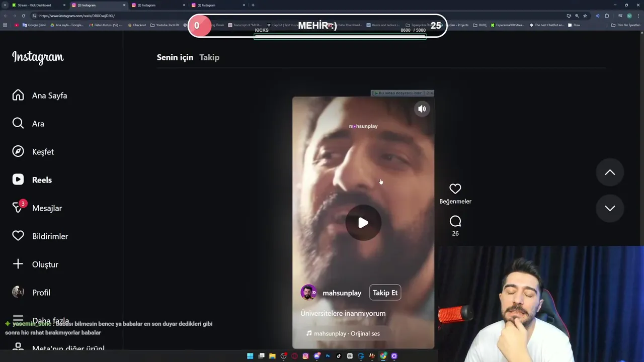Open Esperanza000 Stream bookmark
This screenshot has height=362, width=644.
(x=508, y=25)
